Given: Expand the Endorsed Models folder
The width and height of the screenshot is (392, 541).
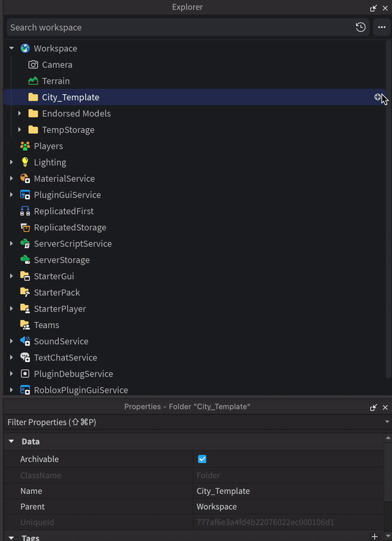Looking at the screenshot, I should click(x=20, y=114).
